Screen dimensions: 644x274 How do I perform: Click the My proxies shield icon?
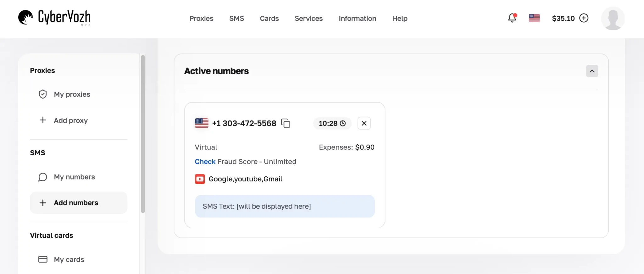click(43, 94)
